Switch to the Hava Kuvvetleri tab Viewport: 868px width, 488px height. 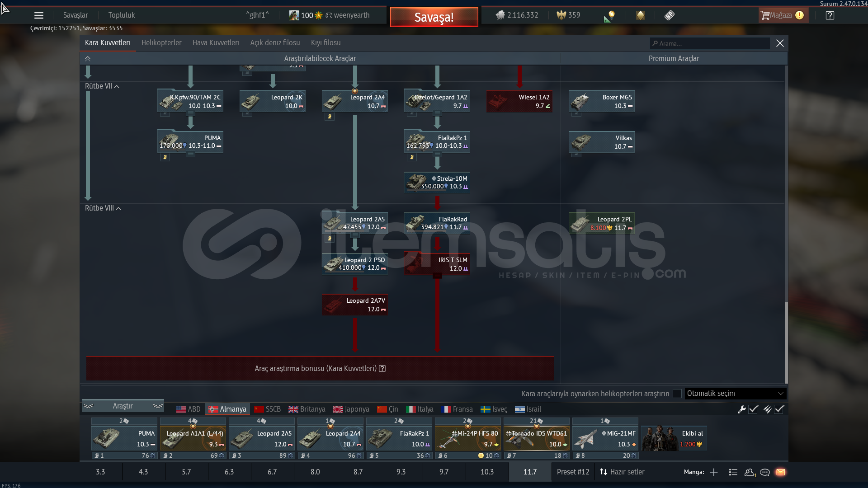coord(216,43)
